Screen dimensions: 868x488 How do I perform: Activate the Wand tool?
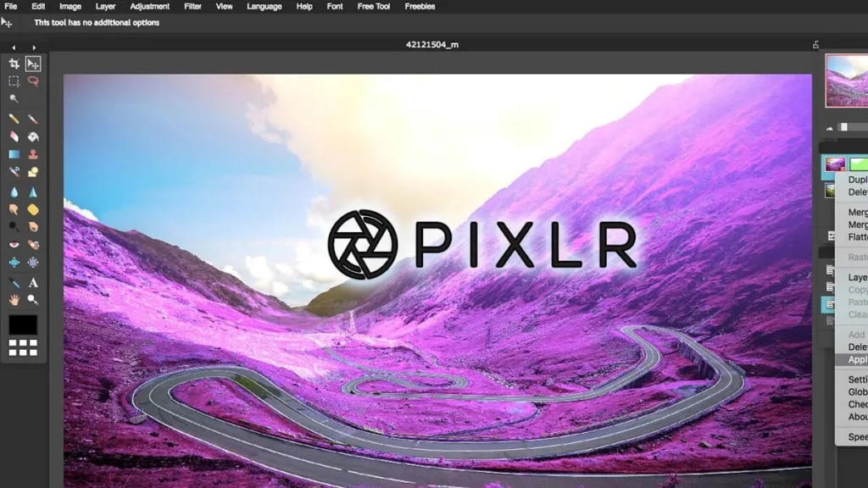coord(14,99)
